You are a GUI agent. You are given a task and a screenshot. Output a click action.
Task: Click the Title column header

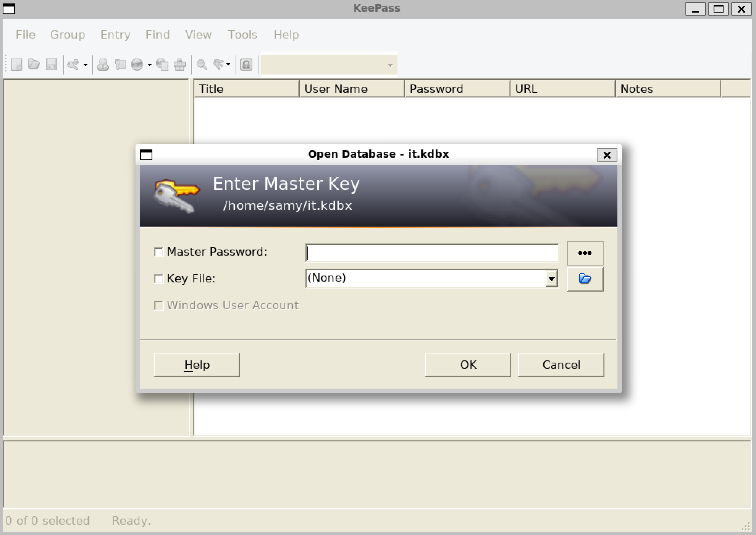pyautogui.click(x=247, y=89)
